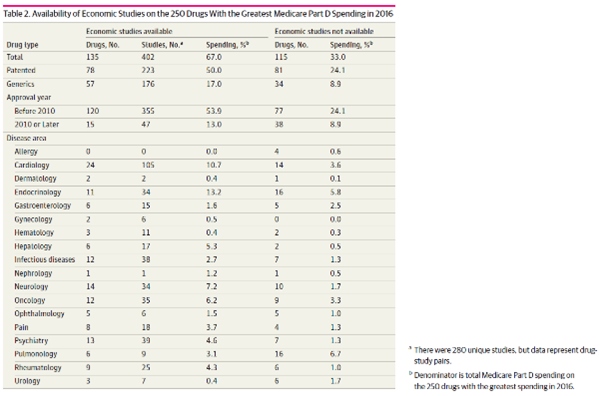Click the Oncology row label

click(30, 300)
